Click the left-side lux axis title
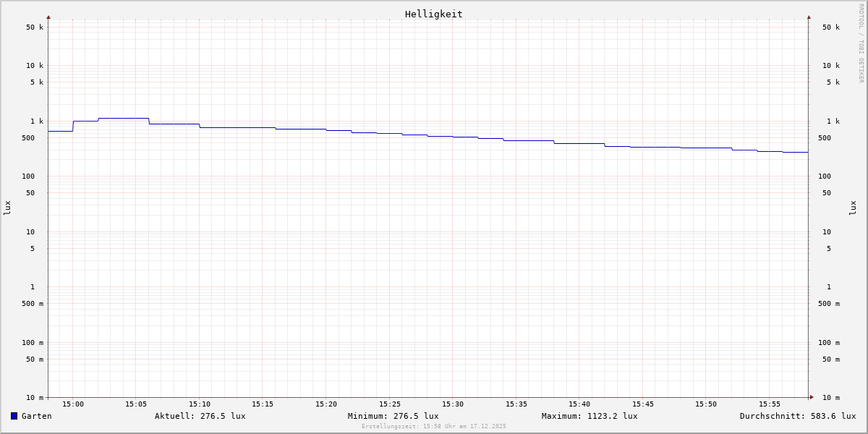868x434 pixels. 7,208
